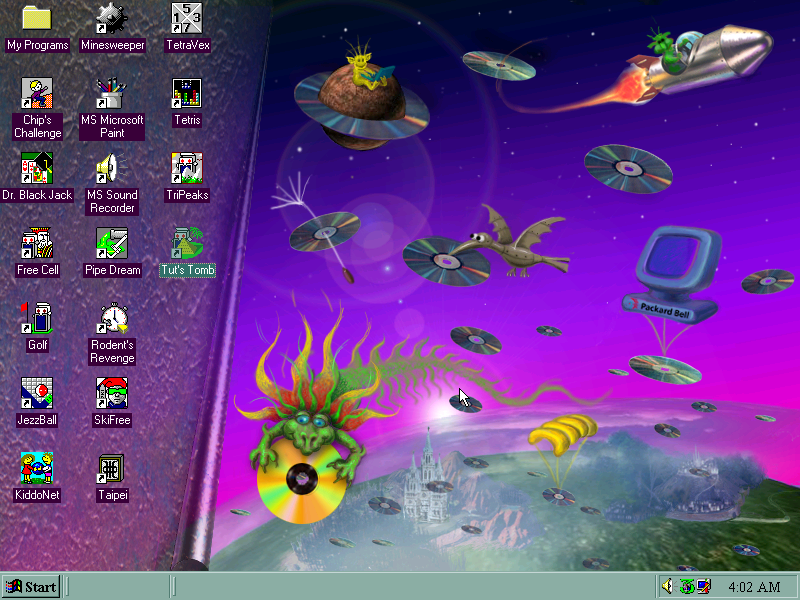This screenshot has height=600, width=800.
Task: Open the KiddoNet desktop icon
Action: pyautogui.click(x=37, y=468)
